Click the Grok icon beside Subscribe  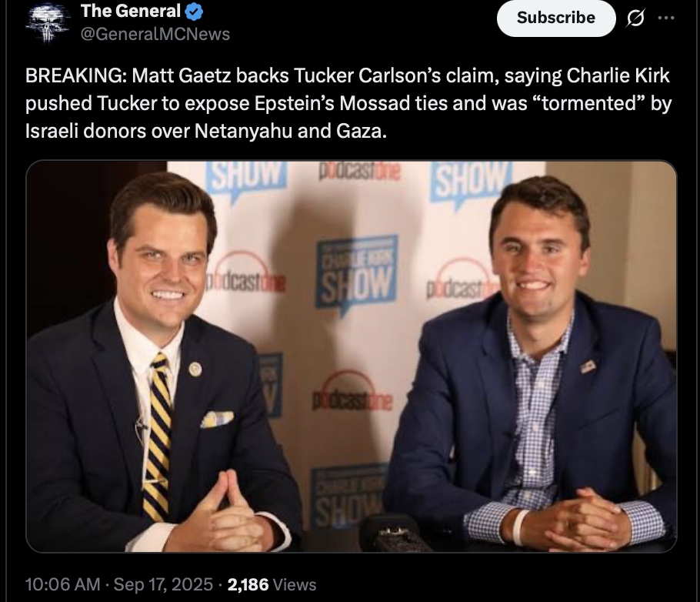pyautogui.click(x=635, y=18)
